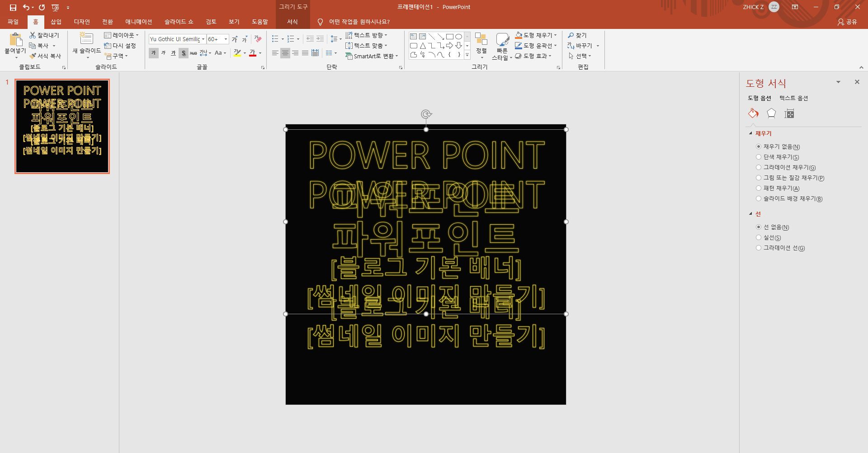This screenshot has width=868, height=453.
Task: Open the font name dropdown
Action: (x=203, y=39)
